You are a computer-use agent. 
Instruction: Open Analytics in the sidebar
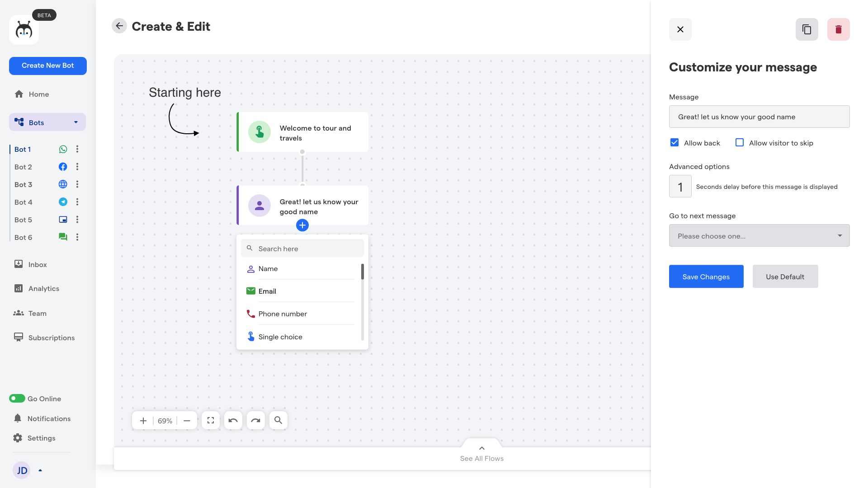tap(37, 288)
